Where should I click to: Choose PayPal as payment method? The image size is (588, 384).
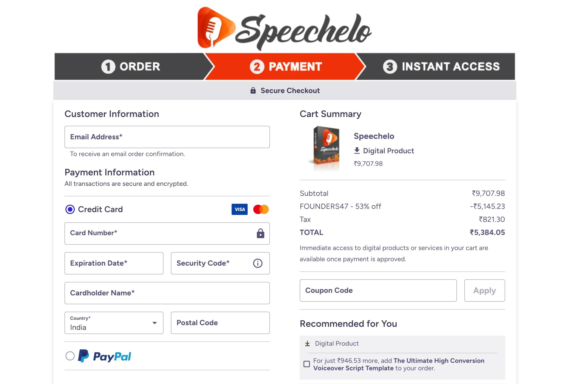point(70,356)
